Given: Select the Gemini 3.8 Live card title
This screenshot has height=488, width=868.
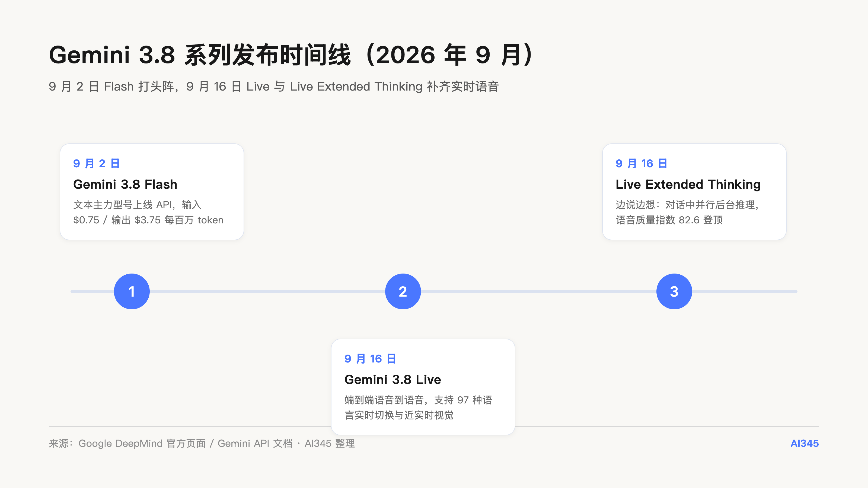Looking at the screenshot, I should pos(392,380).
